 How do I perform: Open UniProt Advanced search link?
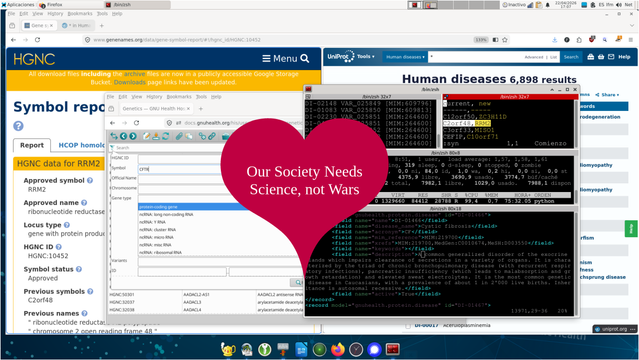533,57
